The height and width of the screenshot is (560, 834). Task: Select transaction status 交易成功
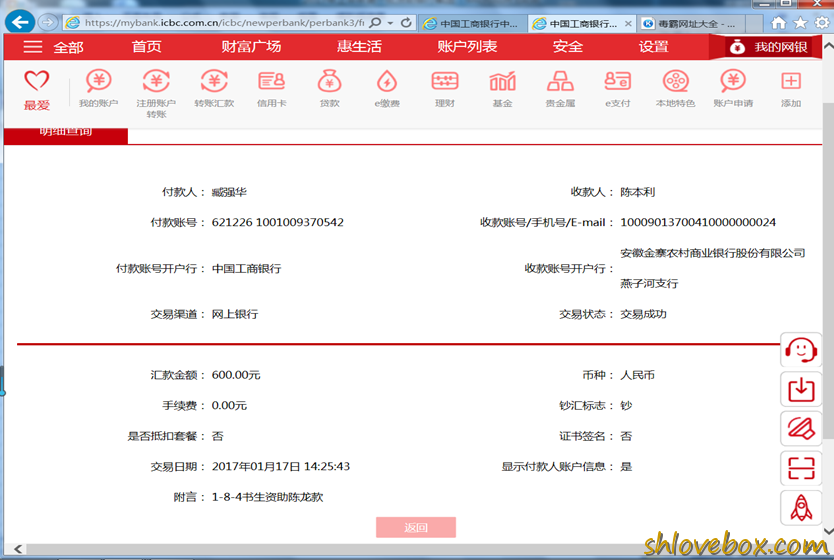[643, 314]
